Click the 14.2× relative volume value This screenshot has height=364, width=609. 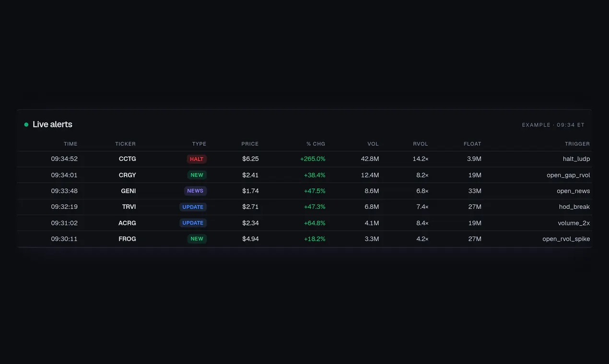tap(421, 159)
